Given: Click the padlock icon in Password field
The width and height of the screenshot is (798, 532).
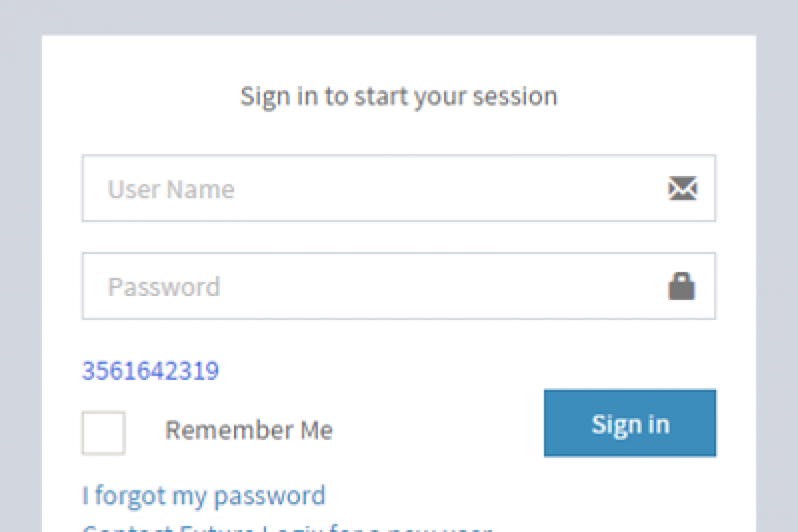Looking at the screenshot, I should pos(681,286).
